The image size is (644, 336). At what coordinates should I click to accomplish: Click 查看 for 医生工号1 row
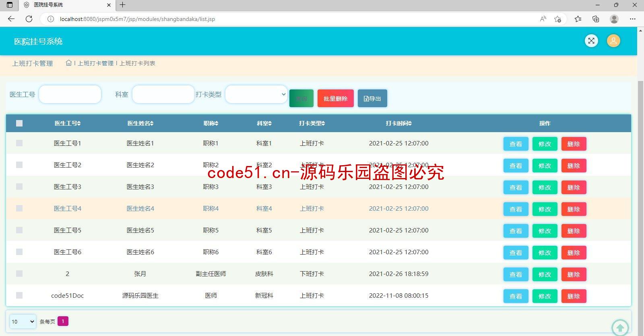(516, 144)
